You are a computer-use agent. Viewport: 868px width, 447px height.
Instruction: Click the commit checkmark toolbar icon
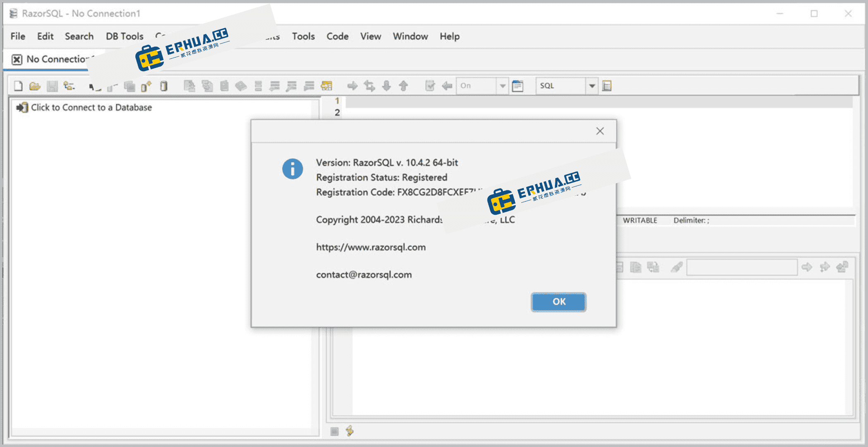click(430, 86)
